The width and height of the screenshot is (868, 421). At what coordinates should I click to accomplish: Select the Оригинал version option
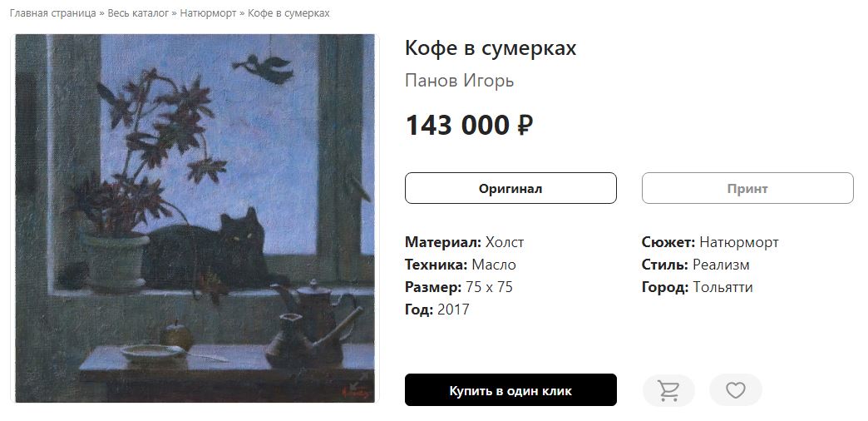coord(510,188)
